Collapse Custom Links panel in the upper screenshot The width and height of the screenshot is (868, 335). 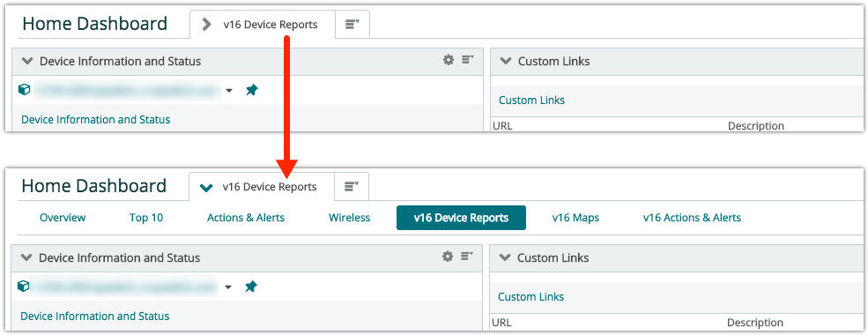click(x=506, y=61)
